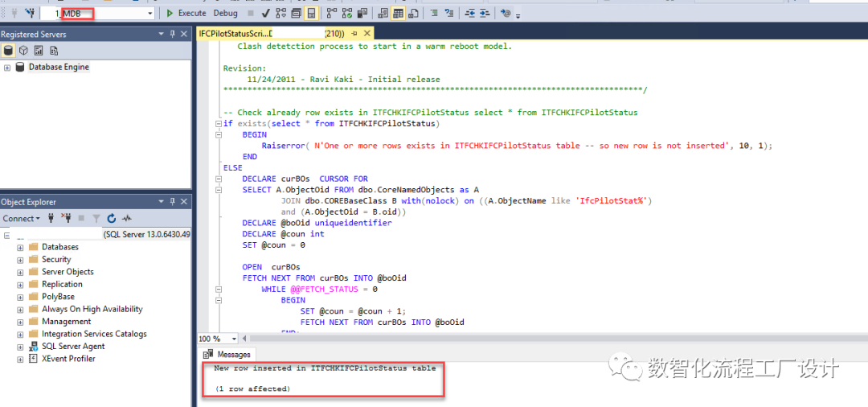The width and height of the screenshot is (868, 407).
Task: Collapse the SQL Server 13.0.6430 server node
Action: click(x=7, y=236)
